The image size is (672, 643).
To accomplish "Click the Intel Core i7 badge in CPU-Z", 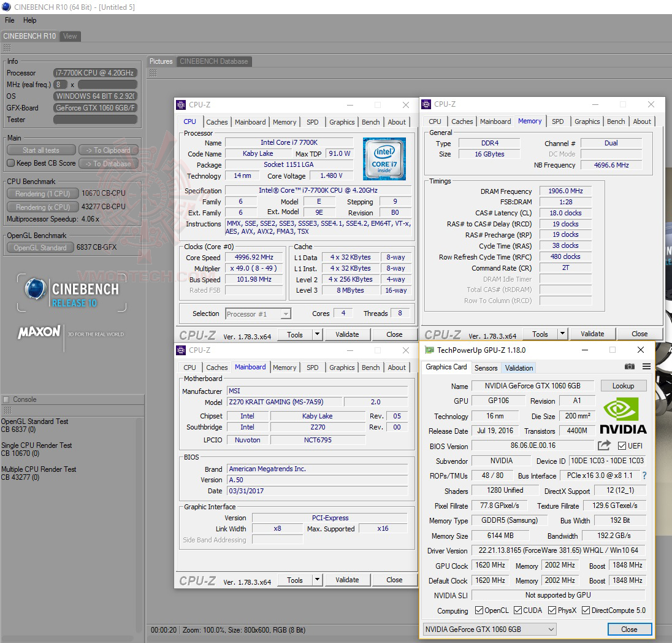I will tap(384, 159).
